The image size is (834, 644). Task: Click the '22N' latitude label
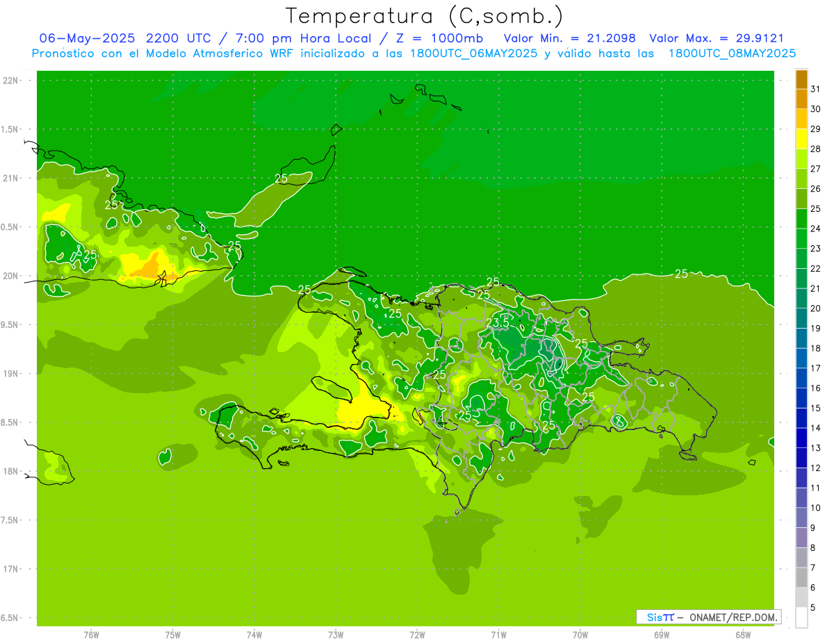tap(11, 81)
